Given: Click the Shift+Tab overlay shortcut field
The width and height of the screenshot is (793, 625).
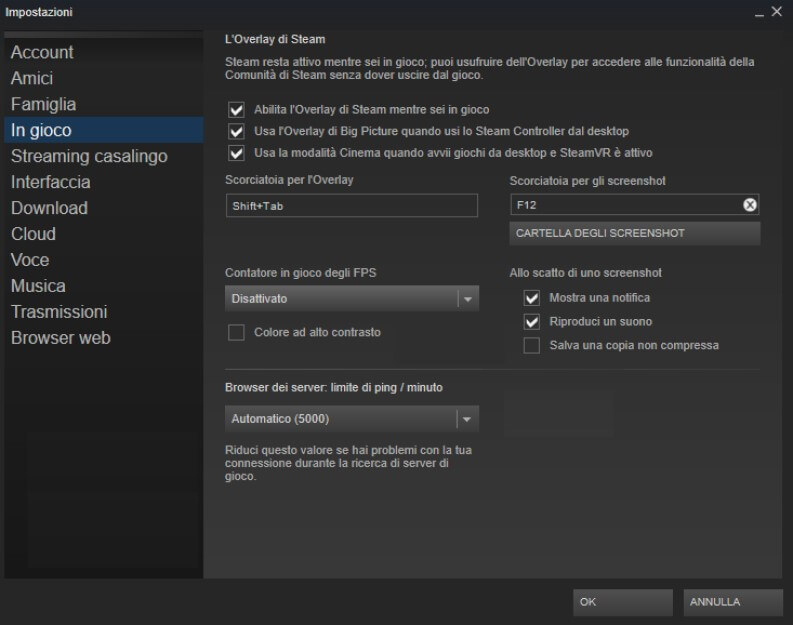Looking at the screenshot, I should coord(351,206).
